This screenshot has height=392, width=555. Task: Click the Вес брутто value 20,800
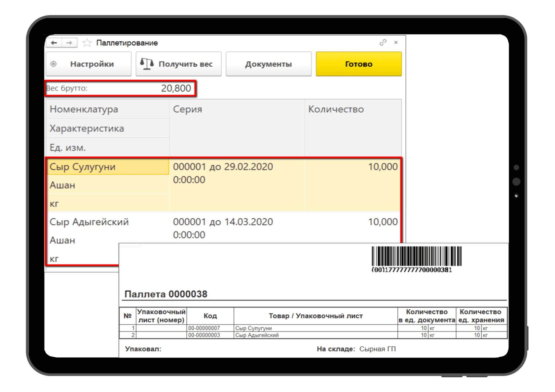click(175, 88)
